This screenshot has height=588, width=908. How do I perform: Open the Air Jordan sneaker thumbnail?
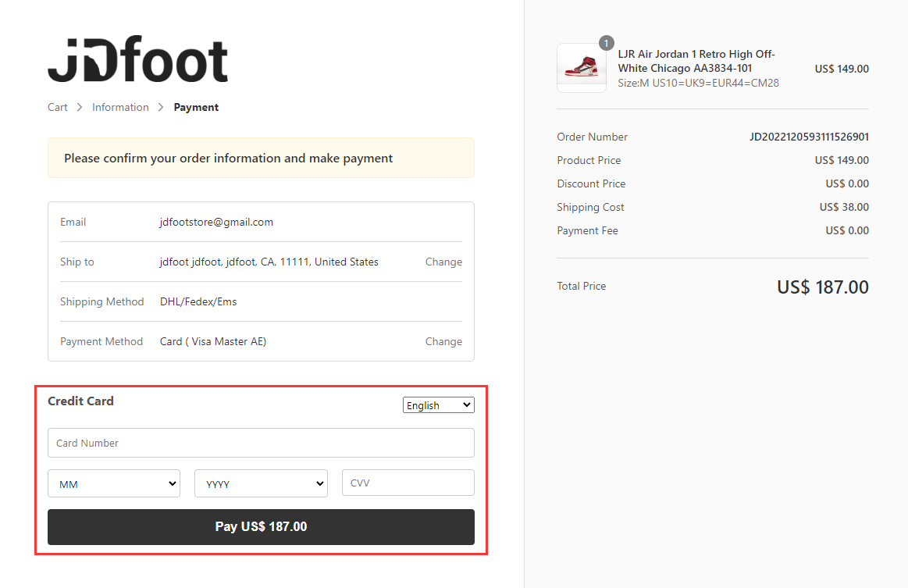point(582,68)
